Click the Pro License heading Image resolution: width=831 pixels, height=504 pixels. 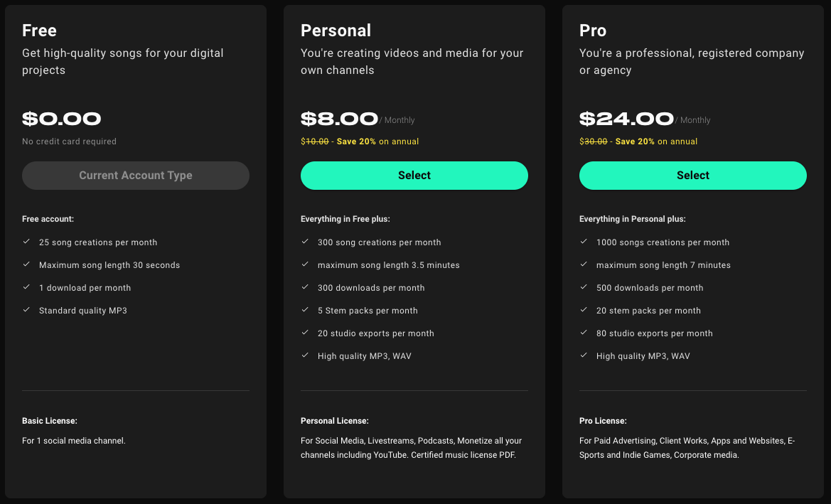coord(603,421)
